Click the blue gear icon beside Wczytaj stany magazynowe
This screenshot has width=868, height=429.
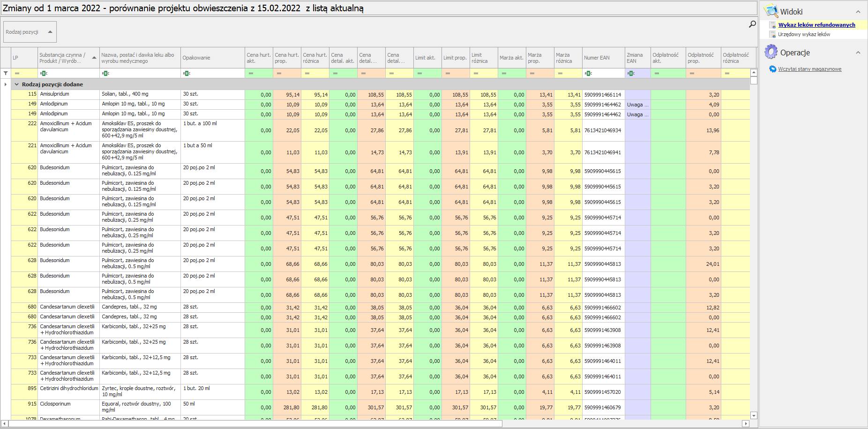click(773, 69)
